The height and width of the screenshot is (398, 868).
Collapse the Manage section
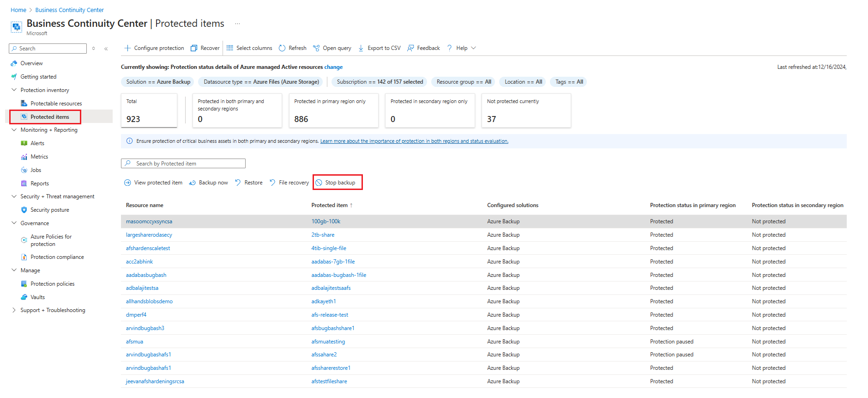[x=14, y=270]
